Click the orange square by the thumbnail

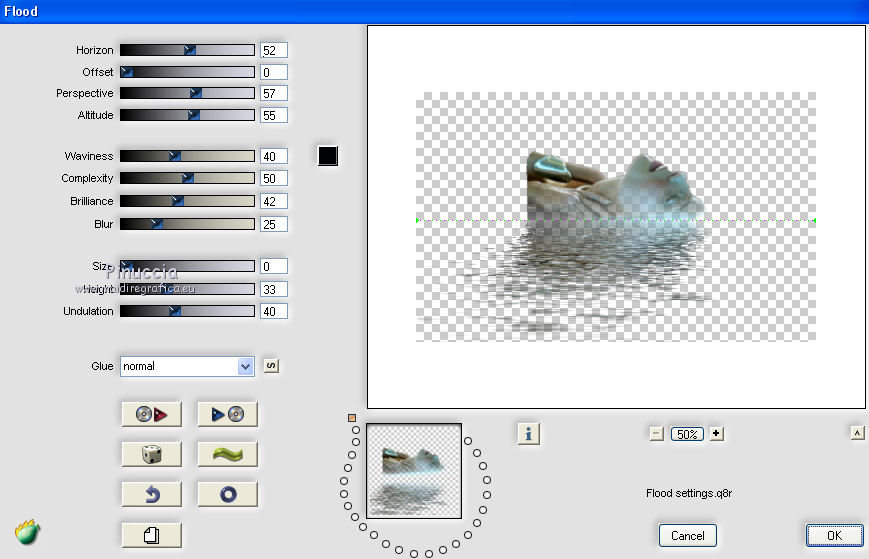(x=352, y=418)
